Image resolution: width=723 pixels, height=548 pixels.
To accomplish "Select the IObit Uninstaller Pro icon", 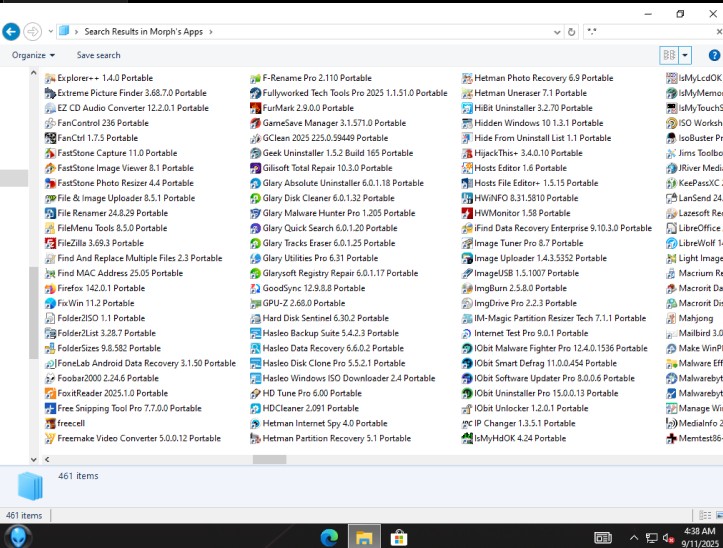I will coord(467,393).
